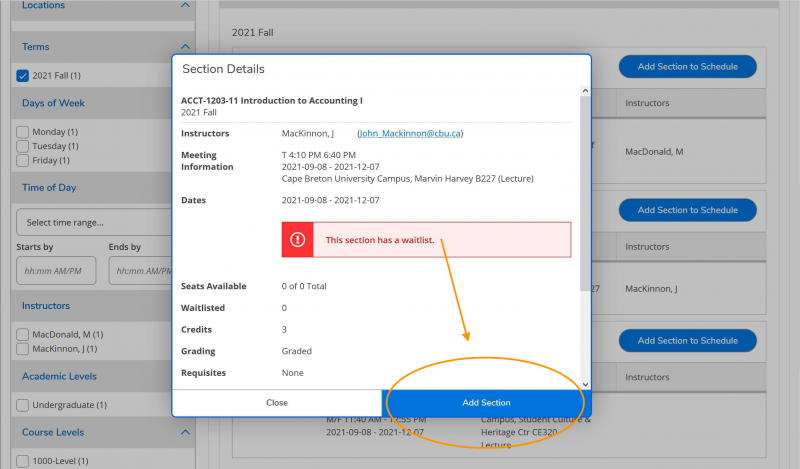Click the 'T 4:10 PM 6:40 PM' meeting time
The height and width of the screenshot is (469, 800).
point(319,155)
